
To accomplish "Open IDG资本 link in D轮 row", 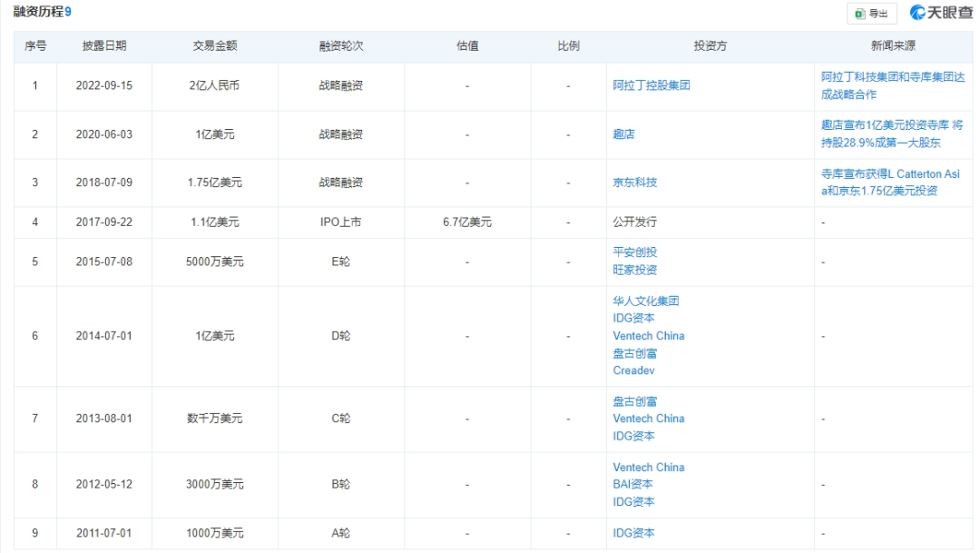I will tap(633, 318).
